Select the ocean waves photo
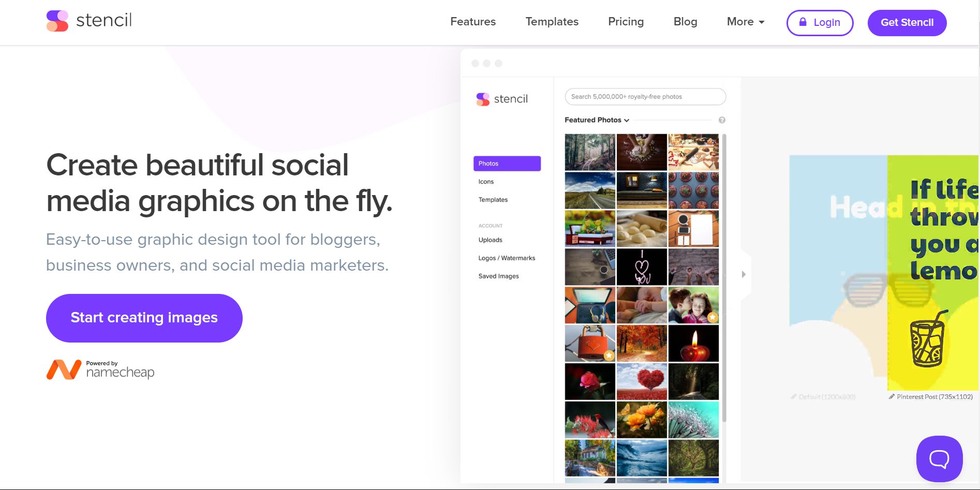Image resolution: width=980 pixels, height=490 pixels. (x=642, y=458)
